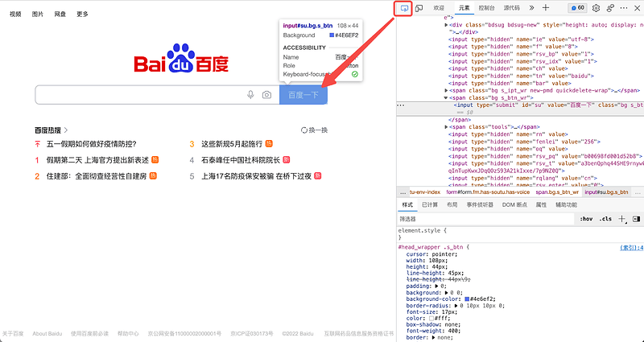The width and height of the screenshot is (644, 342).
Task: Open the About Baidu footer link
Action: pyautogui.click(x=47, y=333)
